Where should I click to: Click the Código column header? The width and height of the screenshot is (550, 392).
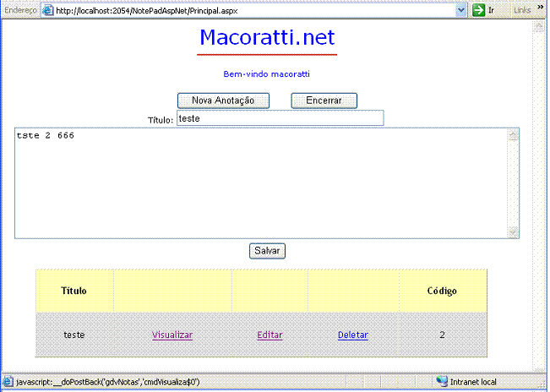[x=442, y=291]
